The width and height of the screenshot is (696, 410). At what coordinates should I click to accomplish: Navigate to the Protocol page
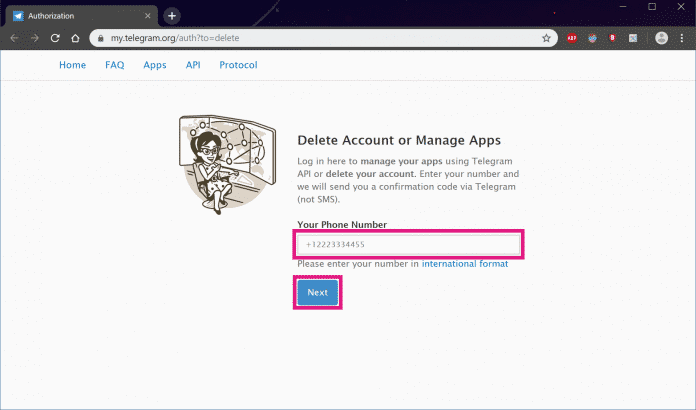click(x=238, y=65)
